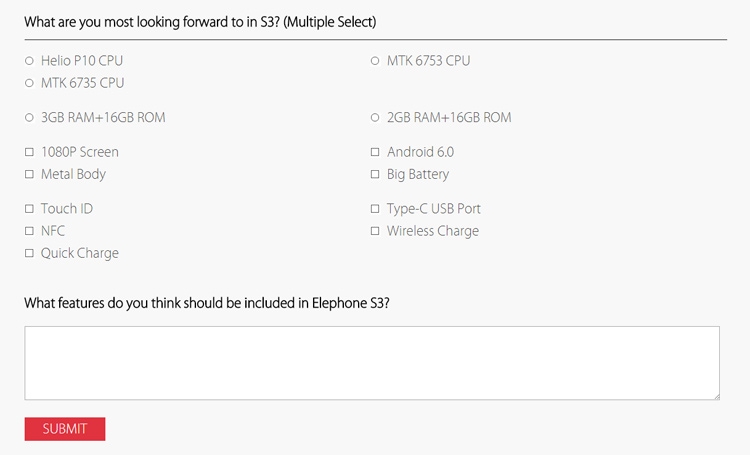The width and height of the screenshot is (750, 455).
Task: Check the 1080P Screen checkbox
Action: 29,152
